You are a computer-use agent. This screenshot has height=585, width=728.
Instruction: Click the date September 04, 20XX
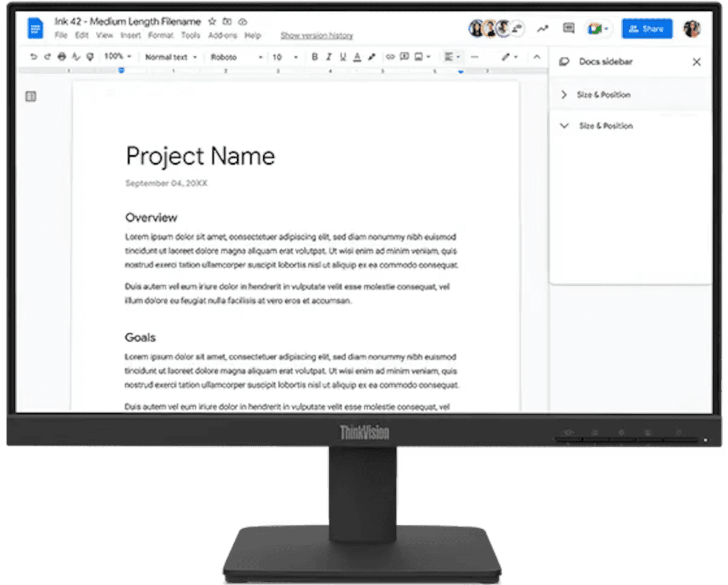(x=166, y=183)
